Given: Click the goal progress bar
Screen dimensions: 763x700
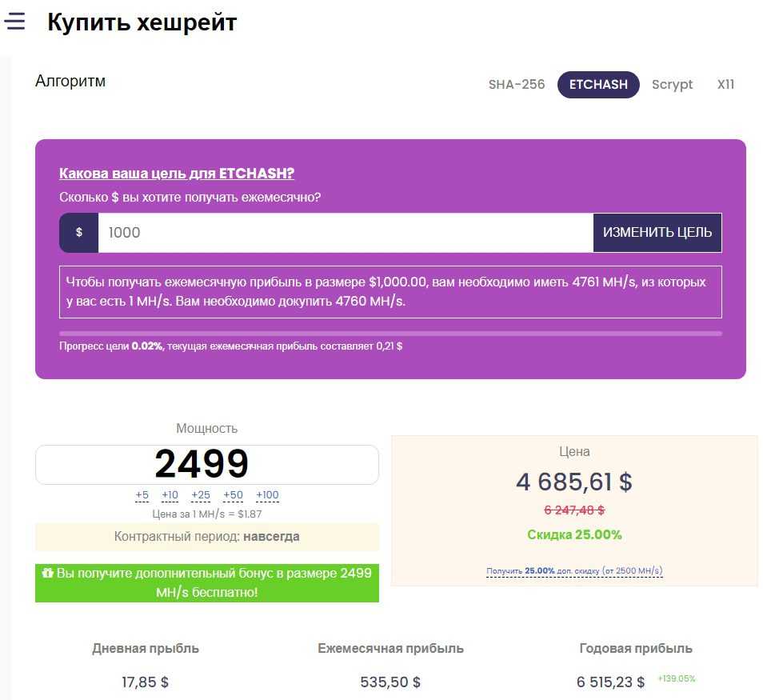Looking at the screenshot, I should coord(390,334).
